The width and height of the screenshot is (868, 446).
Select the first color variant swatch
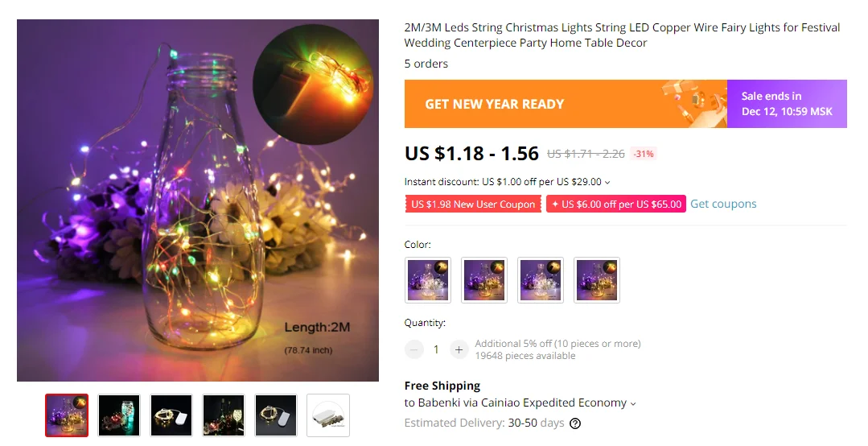[428, 280]
